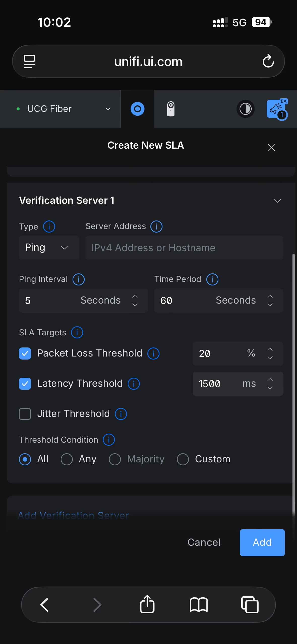Tap the Safari share icon

click(147, 604)
